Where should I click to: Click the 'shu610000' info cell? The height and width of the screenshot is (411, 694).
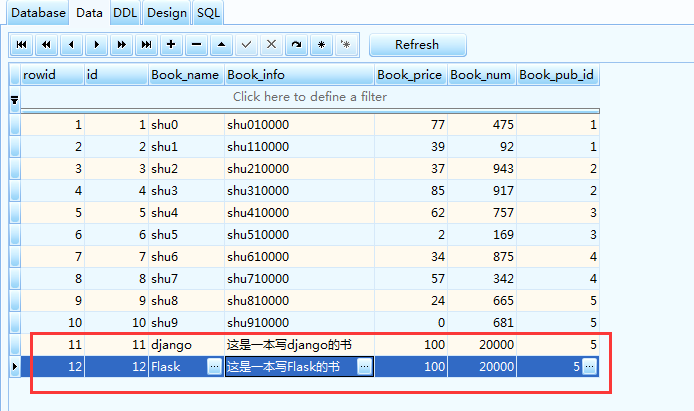(300, 257)
